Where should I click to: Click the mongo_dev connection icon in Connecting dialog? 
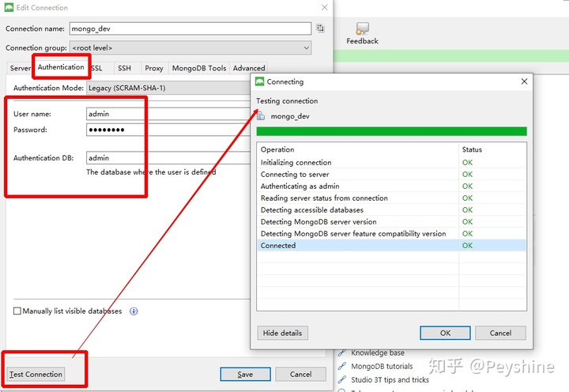point(261,116)
